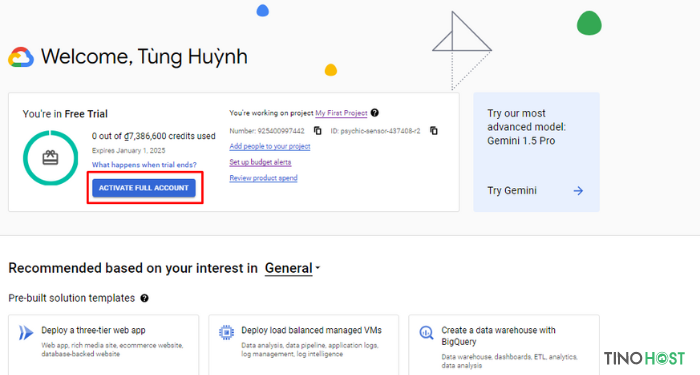
Task: Open 'What happens when trial ends?' link
Action: [144, 165]
